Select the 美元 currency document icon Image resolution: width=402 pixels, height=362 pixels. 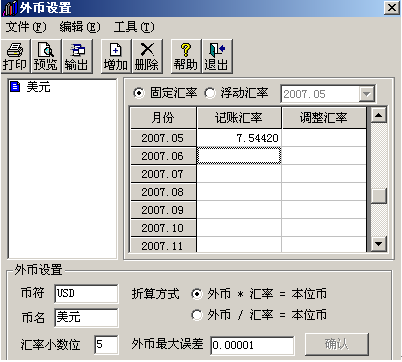pos(15,87)
